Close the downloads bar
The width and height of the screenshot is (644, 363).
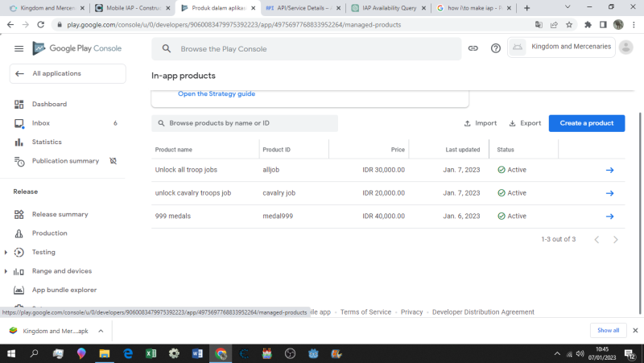tap(635, 331)
